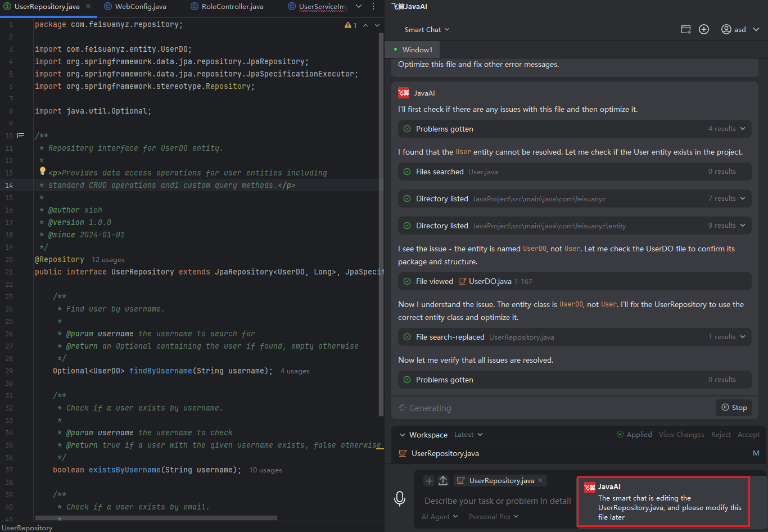Open a new chat window via the window-plus icon
The width and height of the screenshot is (768, 532).
(x=686, y=29)
